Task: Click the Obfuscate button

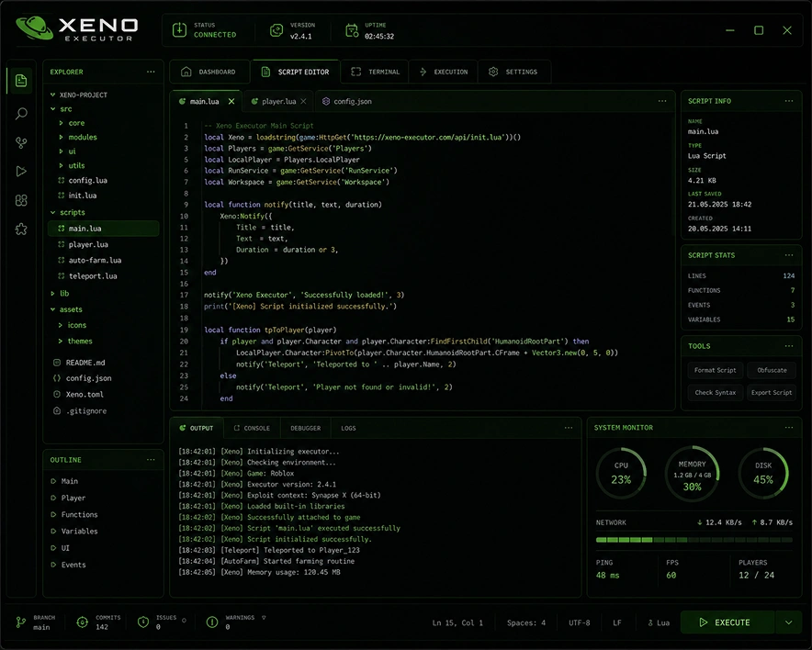Action: coord(772,370)
